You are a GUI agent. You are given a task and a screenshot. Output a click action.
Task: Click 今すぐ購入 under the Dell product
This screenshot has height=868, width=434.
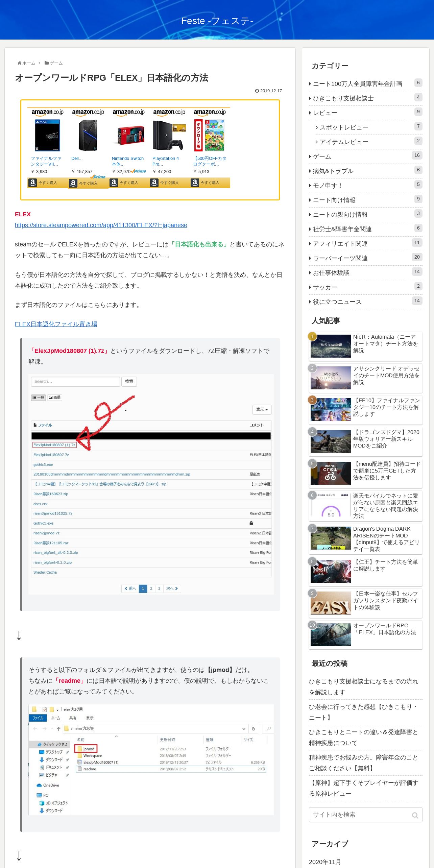(x=88, y=183)
